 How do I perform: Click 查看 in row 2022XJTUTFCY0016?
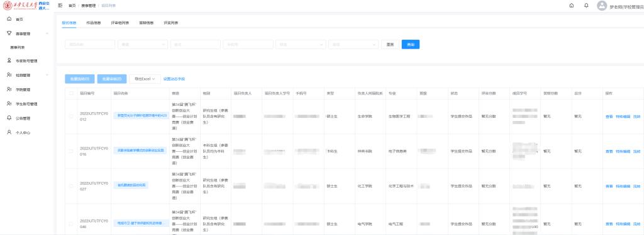609,151
